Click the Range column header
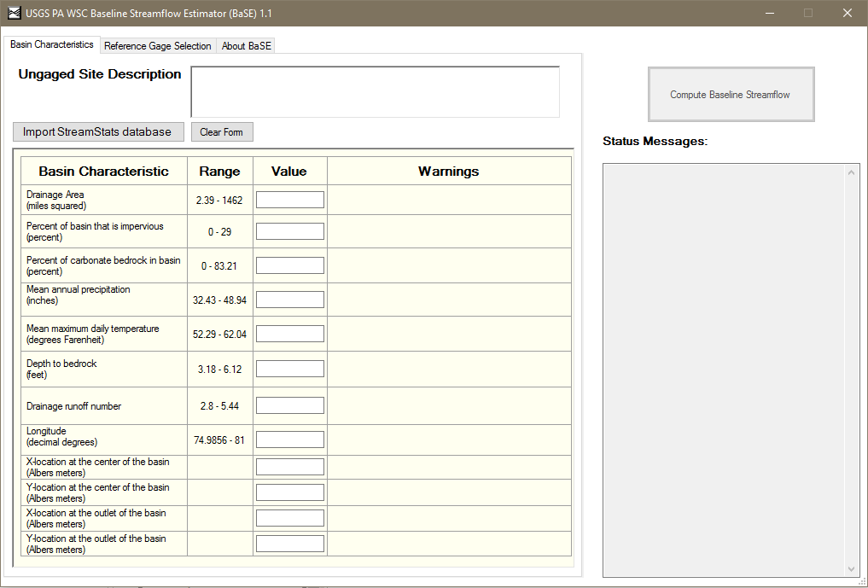The image size is (868, 588). point(219,171)
